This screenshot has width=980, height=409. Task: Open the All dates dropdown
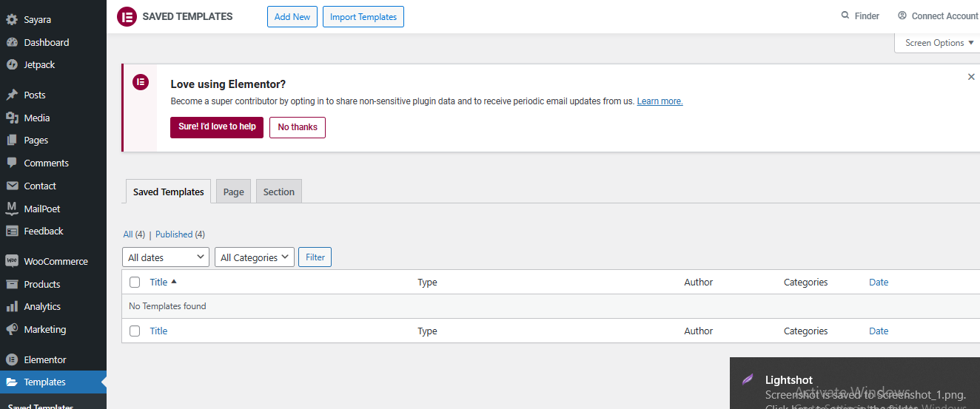coord(166,257)
